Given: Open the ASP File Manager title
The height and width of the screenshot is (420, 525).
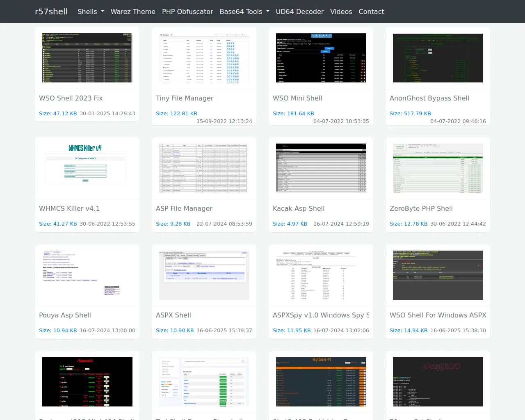Looking at the screenshot, I should pos(184,208).
